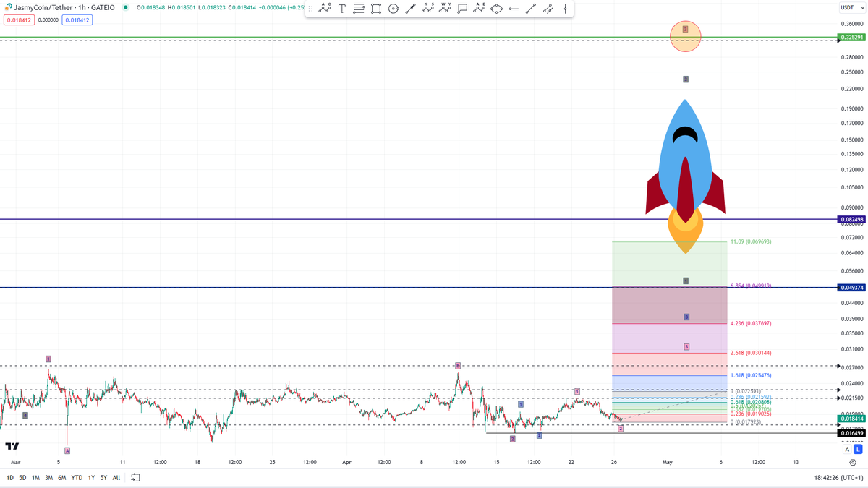868x488 pixels.
Task: Click the green market status dot
Action: pyautogui.click(x=125, y=7)
